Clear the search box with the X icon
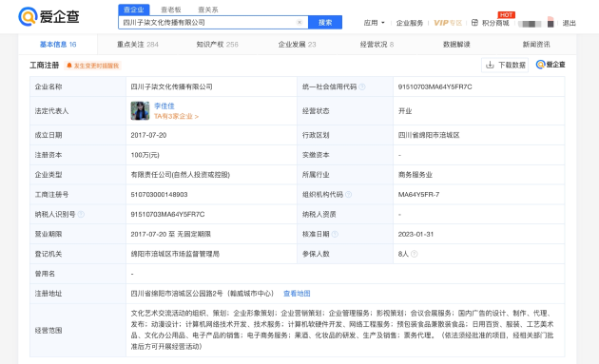 (299, 22)
